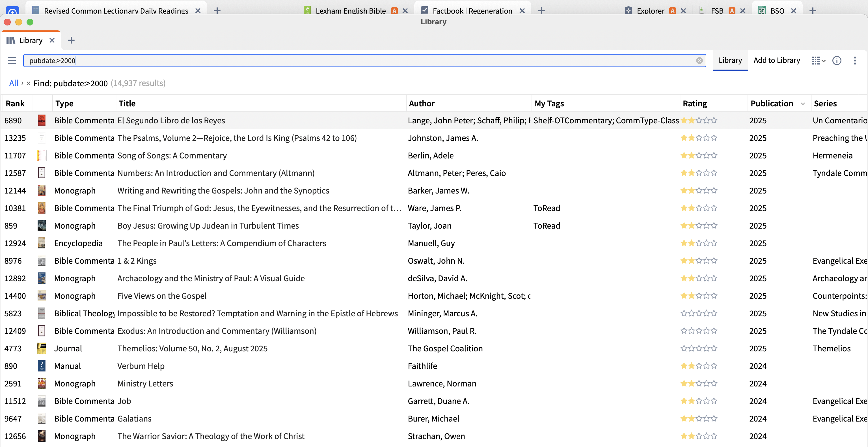Click Add to Library button

click(x=776, y=60)
